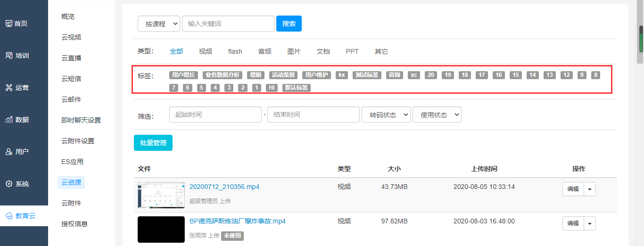Open the 转码状态 dropdown
This screenshot has height=246, width=644.
(386, 115)
